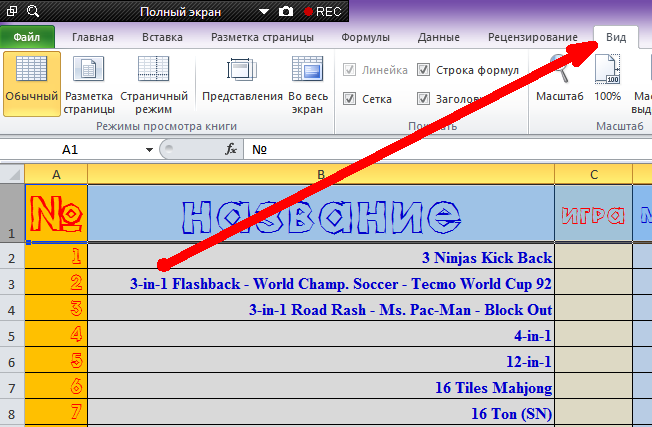This screenshot has width=652, height=427.
Task: Disable the Сетка gridlines checkbox
Action: coord(349,99)
